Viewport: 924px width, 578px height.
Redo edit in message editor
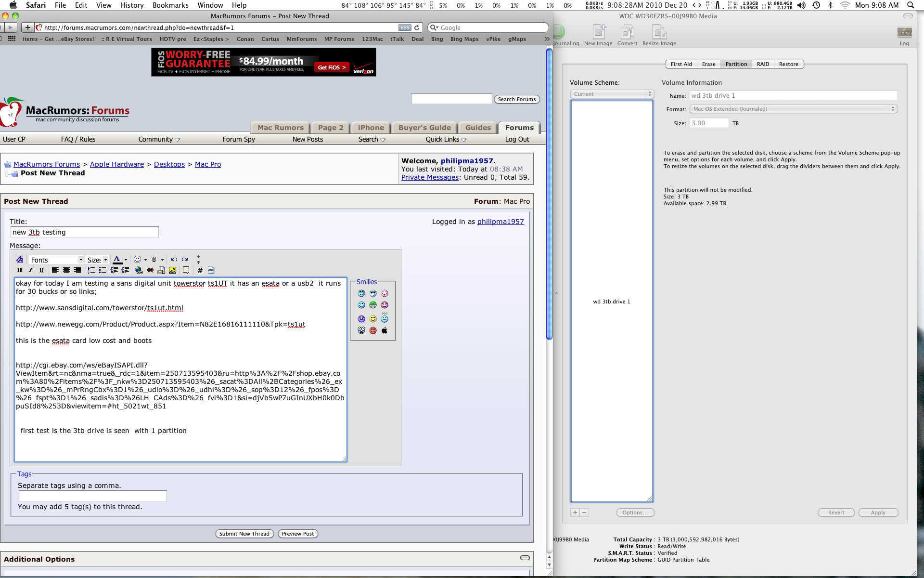point(185,260)
